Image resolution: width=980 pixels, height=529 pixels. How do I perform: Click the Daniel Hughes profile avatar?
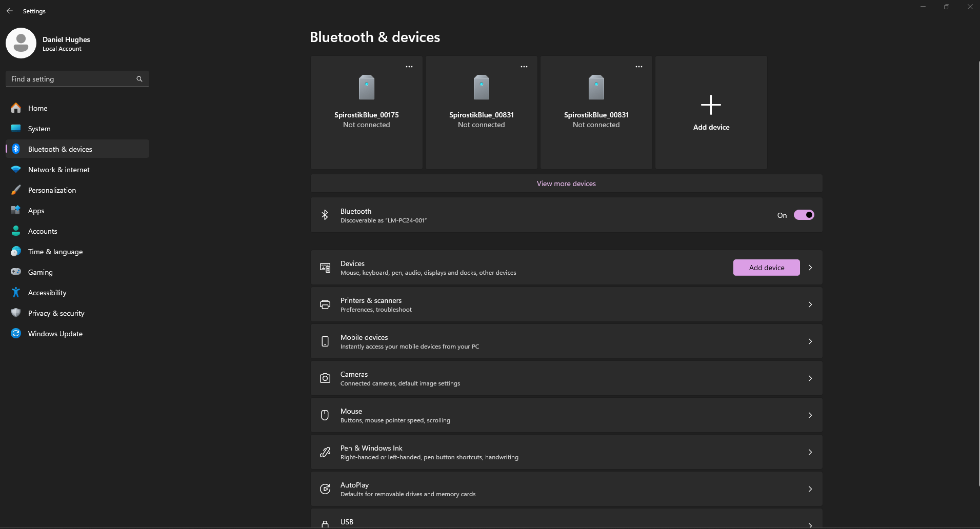21,43
